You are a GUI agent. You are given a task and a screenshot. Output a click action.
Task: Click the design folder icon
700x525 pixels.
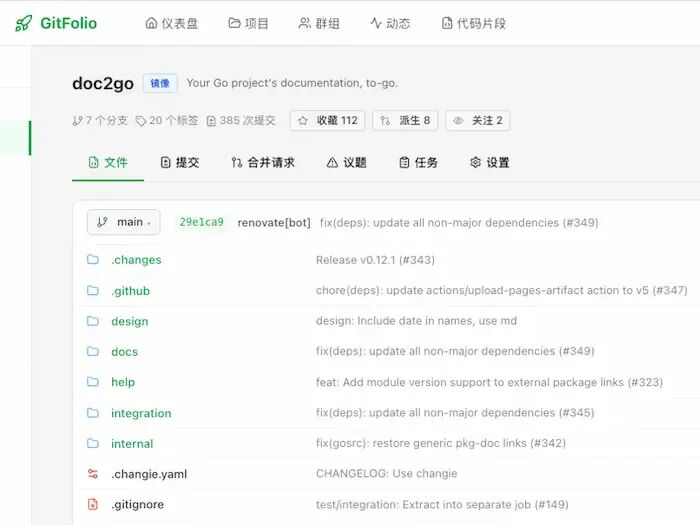tap(93, 321)
